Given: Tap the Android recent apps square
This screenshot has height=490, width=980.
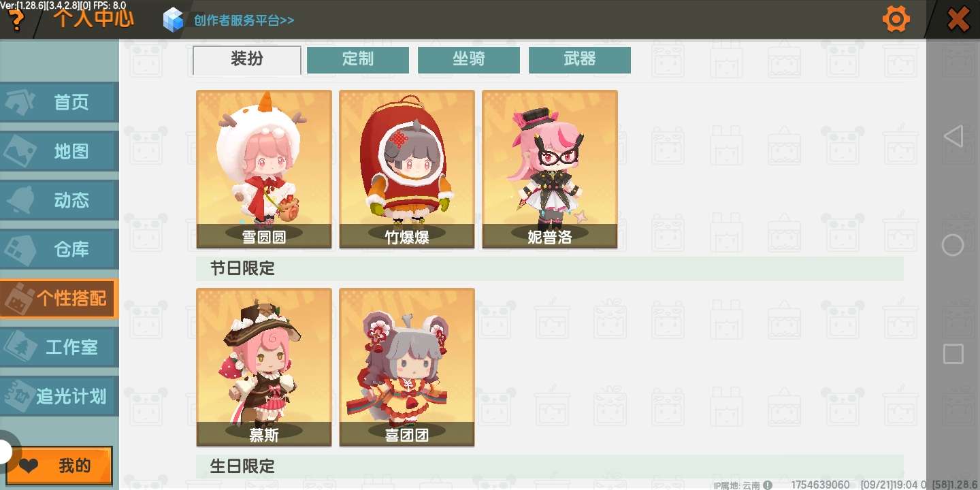Looking at the screenshot, I should [953, 354].
